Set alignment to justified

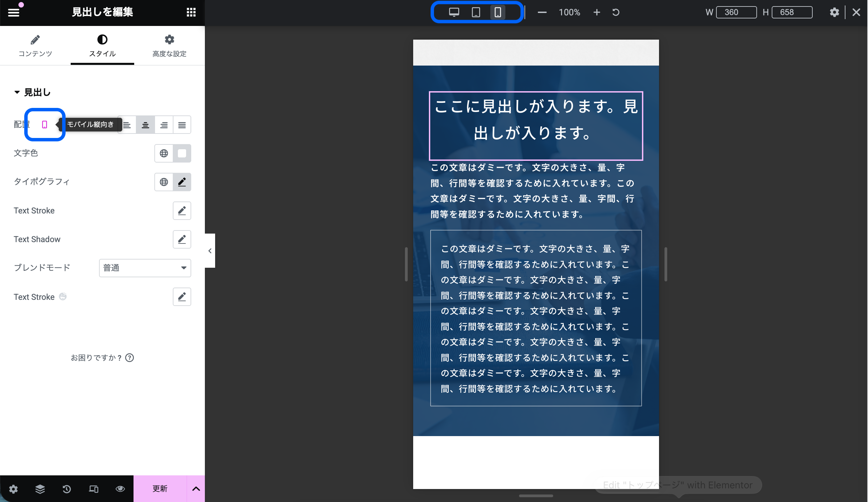[x=182, y=125]
